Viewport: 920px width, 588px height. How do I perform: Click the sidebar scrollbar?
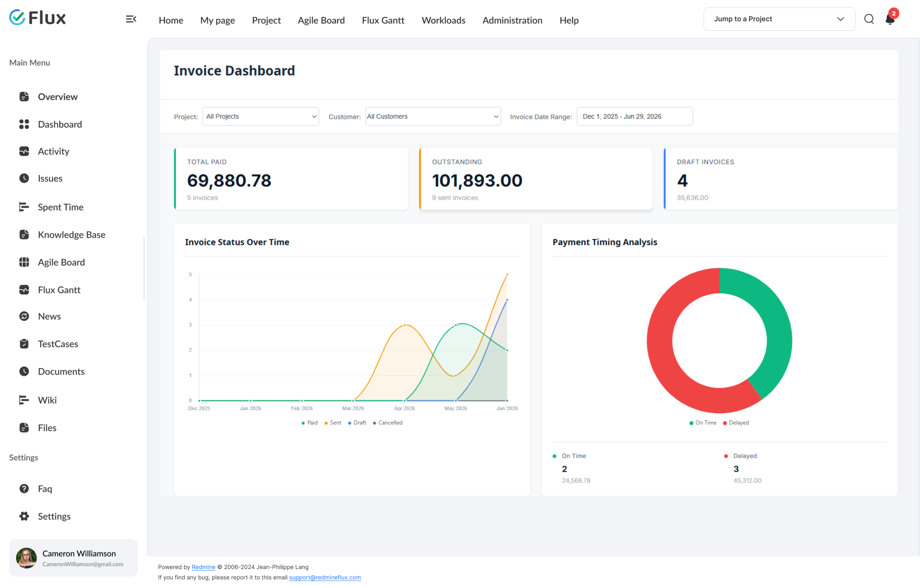pyautogui.click(x=144, y=269)
